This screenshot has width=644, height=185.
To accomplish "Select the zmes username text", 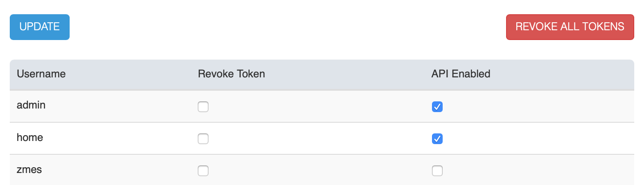I will (29, 169).
